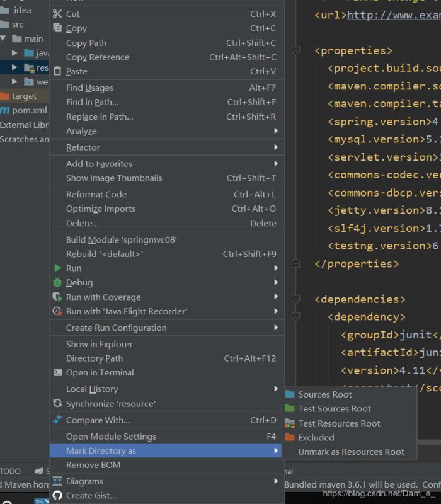
Task: Open the example URL link in editor
Action: (393, 15)
